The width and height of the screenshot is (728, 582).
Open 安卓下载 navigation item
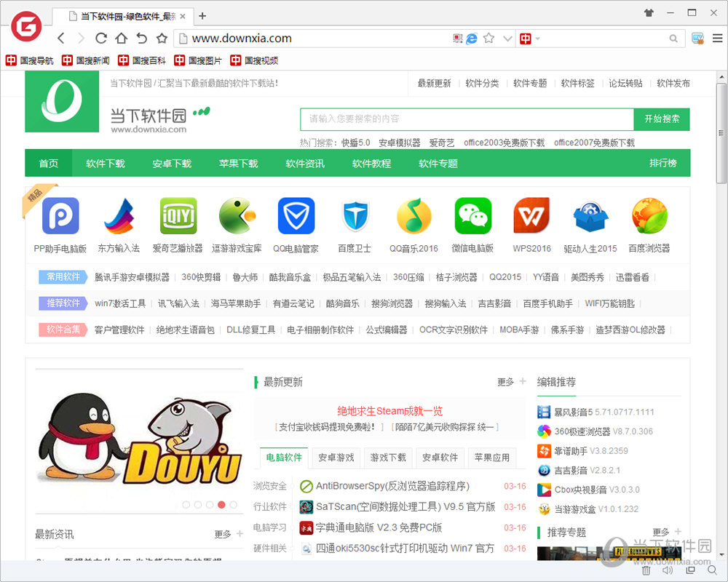pyautogui.click(x=172, y=163)
